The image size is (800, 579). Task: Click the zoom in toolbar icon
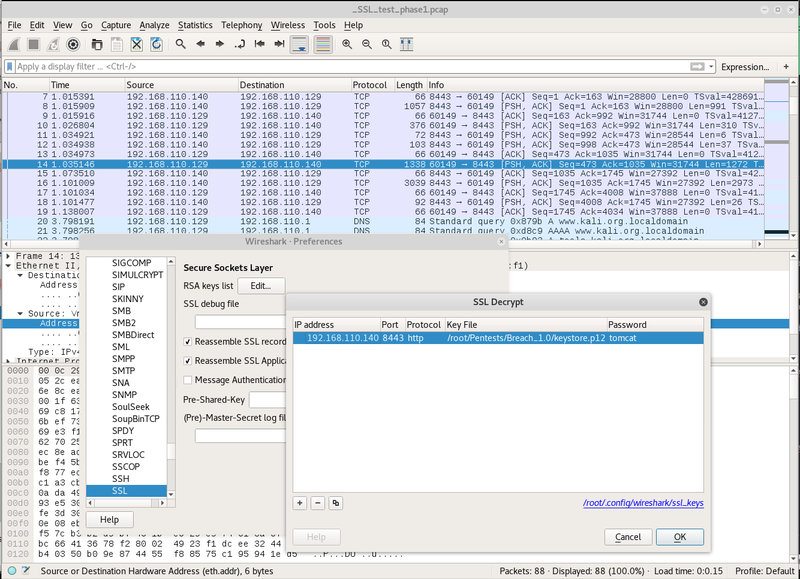tap(348, 45)
